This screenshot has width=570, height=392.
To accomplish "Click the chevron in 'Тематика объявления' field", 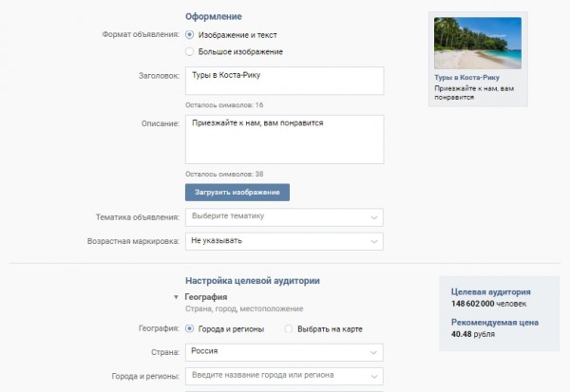I will click(372, 216).
